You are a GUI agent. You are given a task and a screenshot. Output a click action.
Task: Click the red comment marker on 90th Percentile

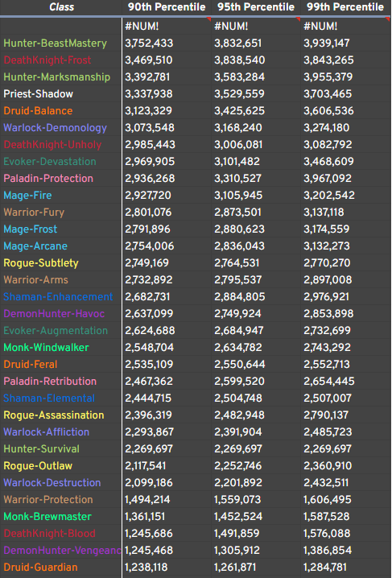click(x=209, y=19)
